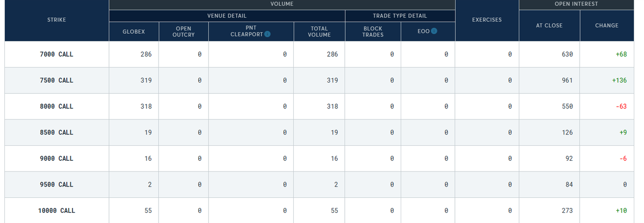This screenshot has height=223, width=644.
Task: Click the Total Volume column header
Action: coord(319,32)
